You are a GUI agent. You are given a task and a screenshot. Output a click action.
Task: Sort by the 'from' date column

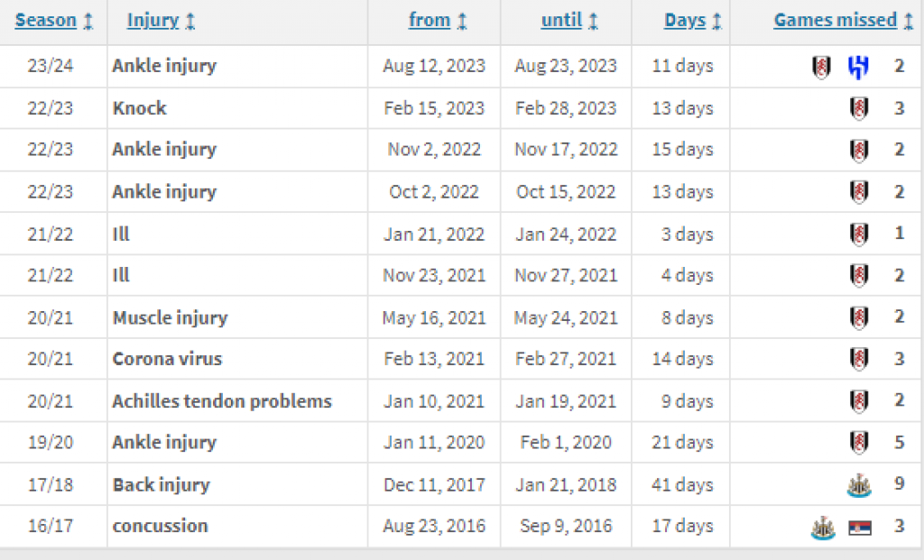430,21
